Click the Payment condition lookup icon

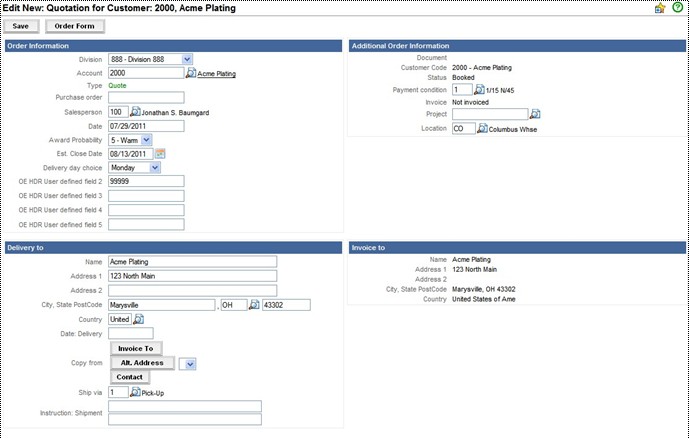click(479, 90)
